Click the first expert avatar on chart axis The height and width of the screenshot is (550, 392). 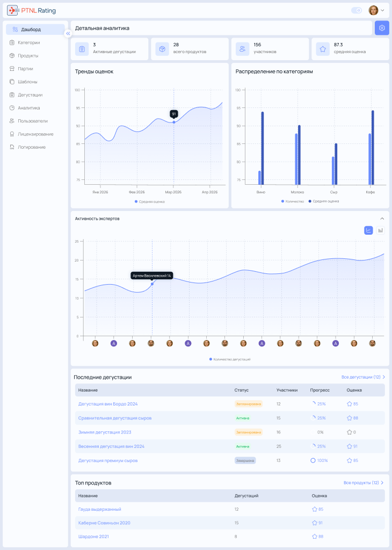pyautogui.click(x=95, y=343)
